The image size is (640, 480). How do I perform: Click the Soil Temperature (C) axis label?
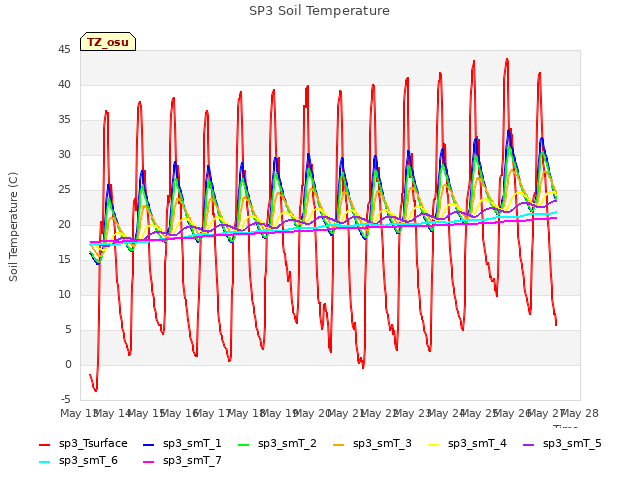13,227
